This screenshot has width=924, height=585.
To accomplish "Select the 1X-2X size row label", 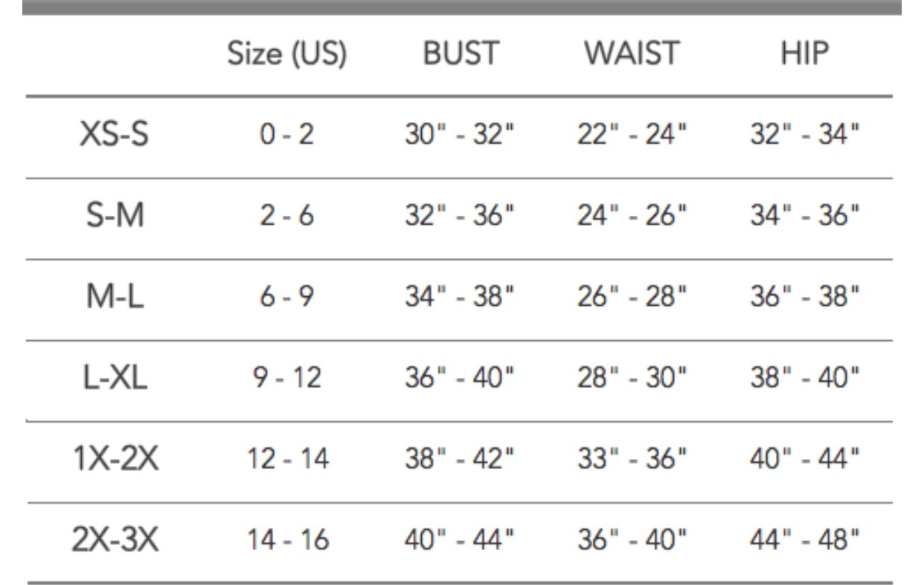I will pos(115,460).
